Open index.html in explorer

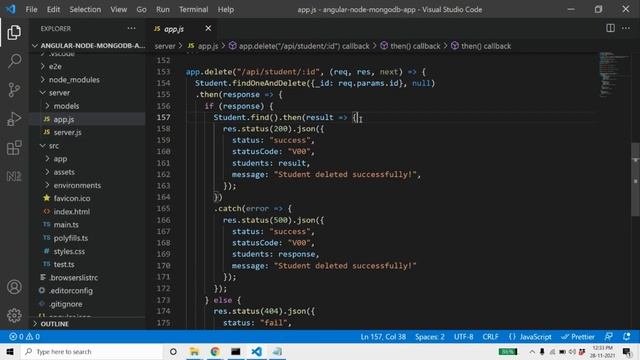point(71,211)
